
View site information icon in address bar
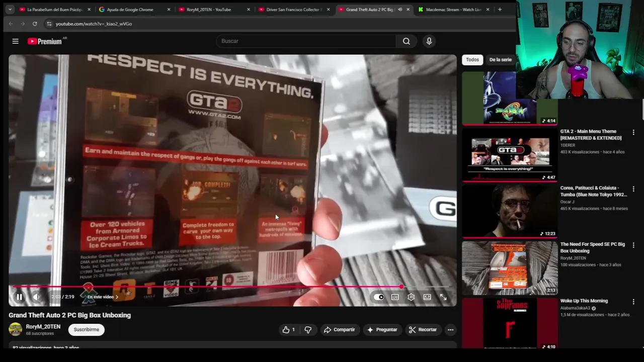(x=49, y=24)
